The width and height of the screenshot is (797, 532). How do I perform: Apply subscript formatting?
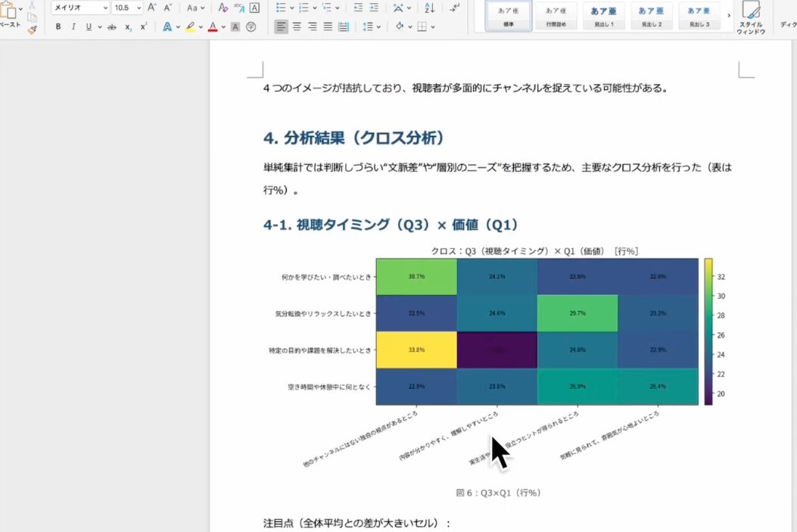click(x=129, y=26)
